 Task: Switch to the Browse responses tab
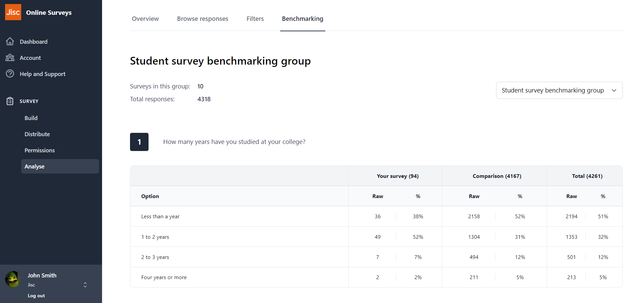coord(202,18)
